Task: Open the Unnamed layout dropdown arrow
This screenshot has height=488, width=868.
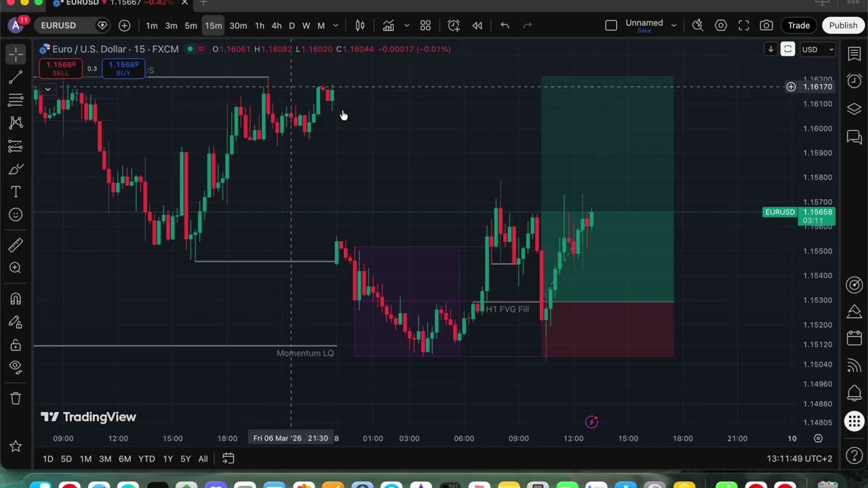Action: coord(673,26)
